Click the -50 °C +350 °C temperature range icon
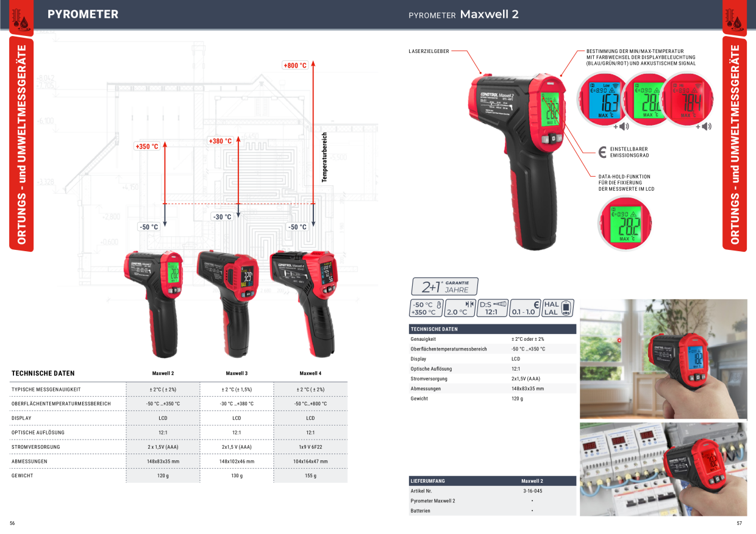The width and height of the screenshot is (756, 534). (x=426, y=308)
